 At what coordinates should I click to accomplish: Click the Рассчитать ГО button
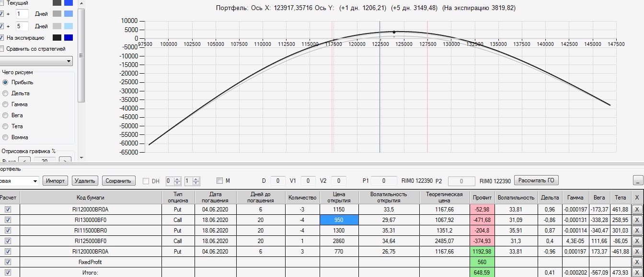pyautogui.click(x=536, y=180)
